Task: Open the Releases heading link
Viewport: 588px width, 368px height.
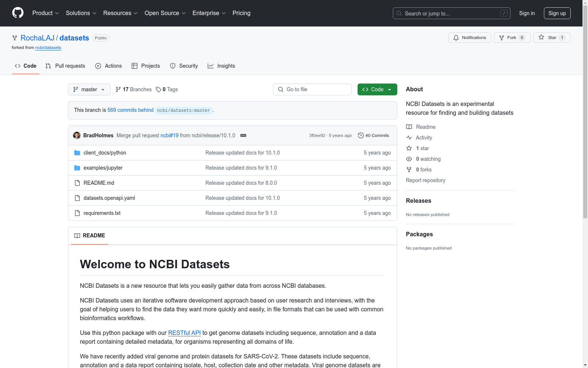Action: point(419,201)
